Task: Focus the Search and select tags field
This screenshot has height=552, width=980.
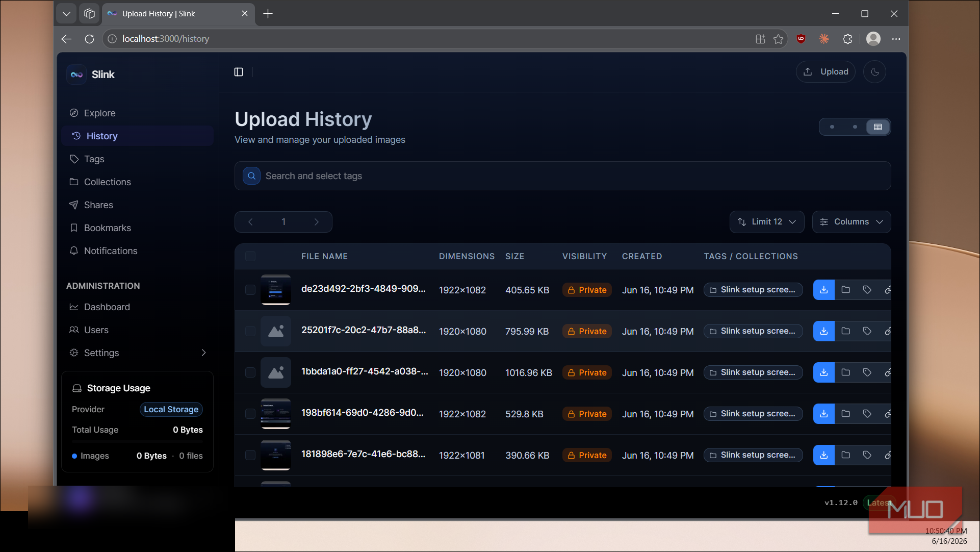Action: (x=562, y=176)
